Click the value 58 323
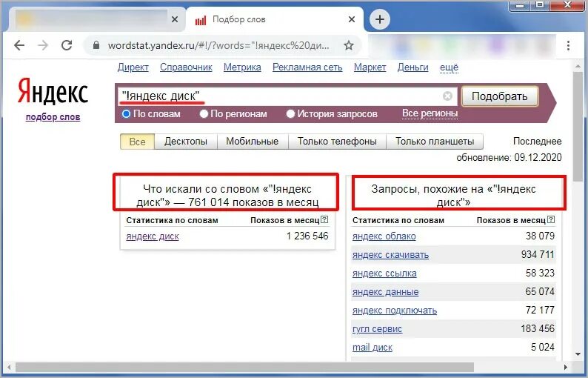This screenshot has width=588, height=378. [x=540, y=273]
